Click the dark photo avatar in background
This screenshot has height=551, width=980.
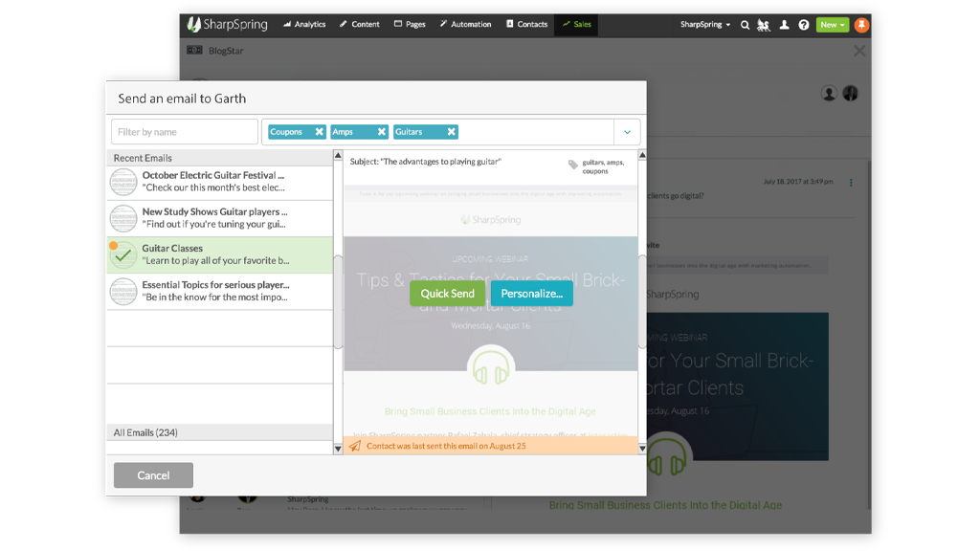(851, 94)
